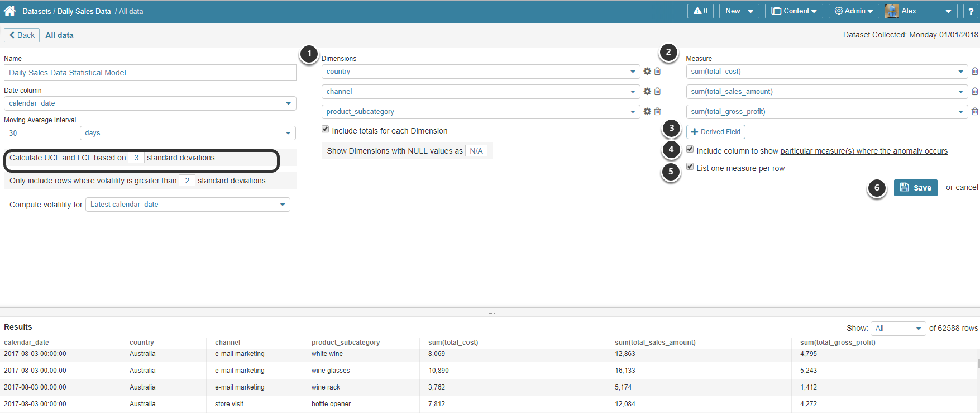980x413 pixels.
Task: Uncheck Include totals for each Dimension
Action: (326, 129)
